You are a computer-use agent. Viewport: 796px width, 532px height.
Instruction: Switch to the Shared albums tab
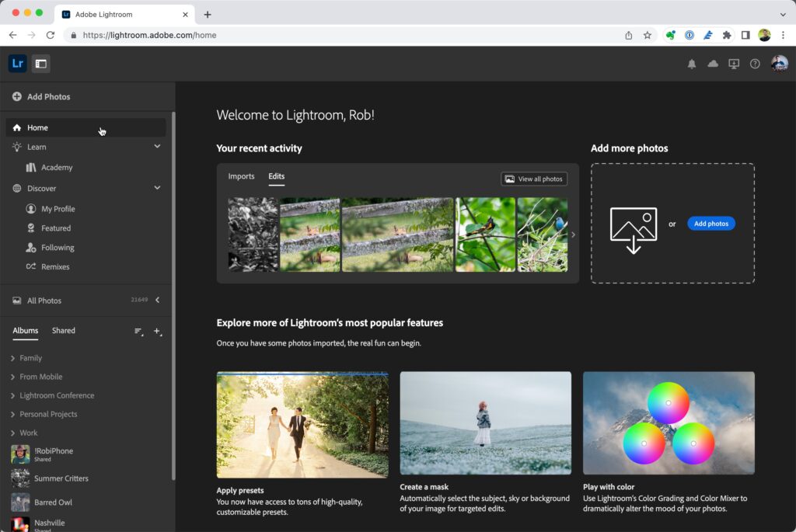pyautogui.click(x=64, y=331)
